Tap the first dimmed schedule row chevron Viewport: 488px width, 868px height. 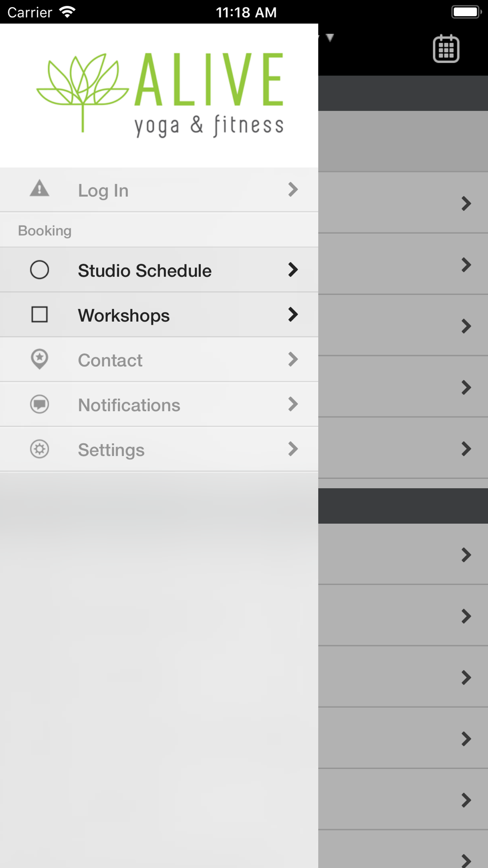click(467, 203)
